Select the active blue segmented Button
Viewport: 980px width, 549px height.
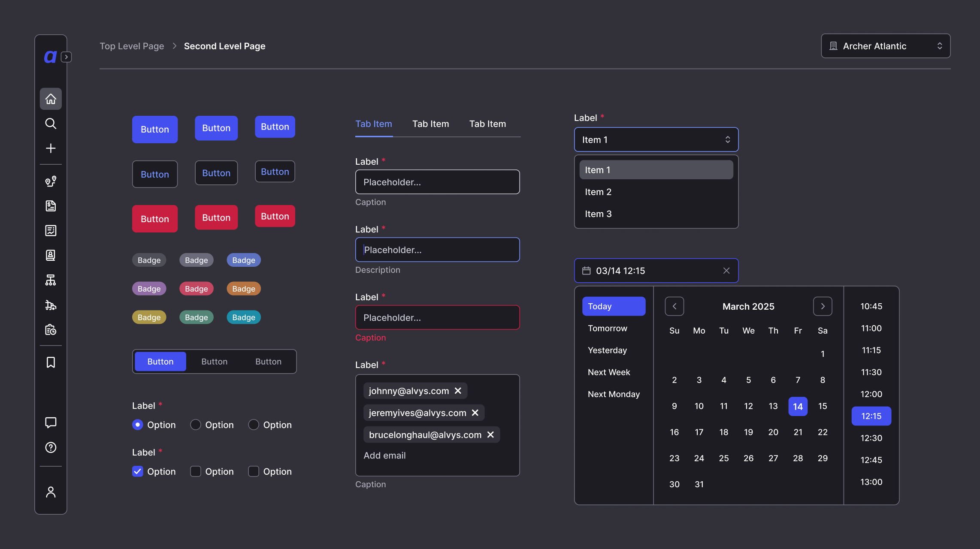pos(160,362)
